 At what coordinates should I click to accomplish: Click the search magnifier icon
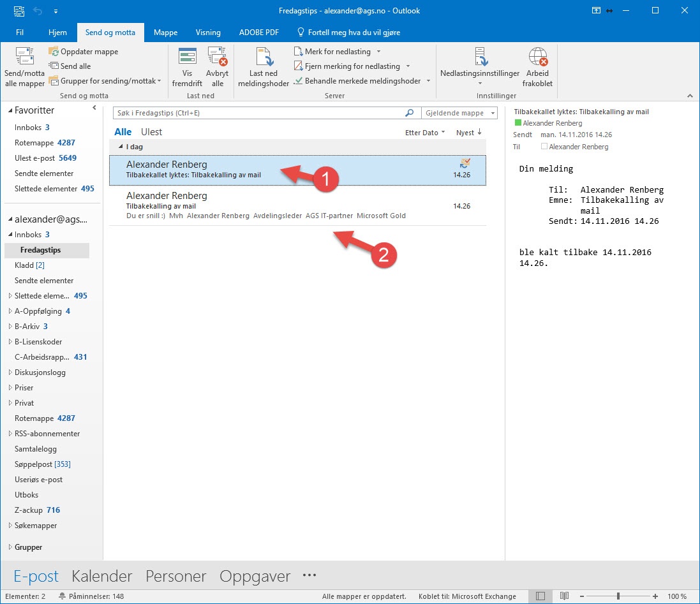(x=409, y=113)
